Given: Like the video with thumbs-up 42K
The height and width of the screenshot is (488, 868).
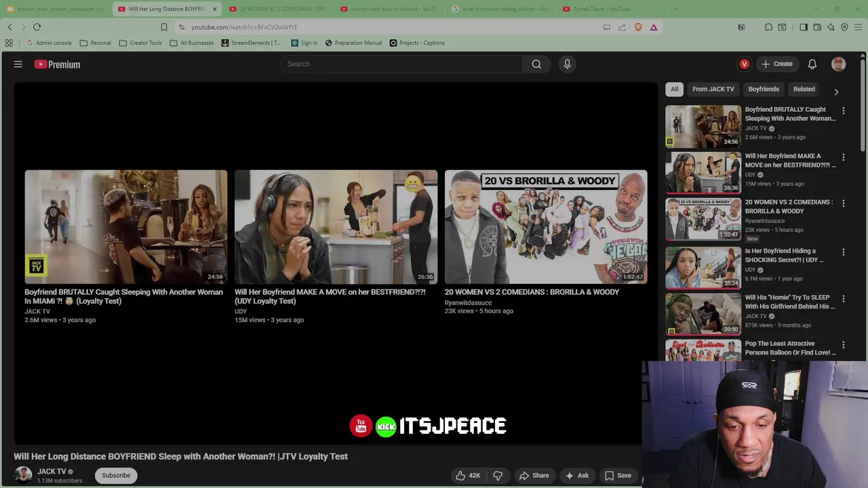Looking at the screenshot, I should click(468, 475).
